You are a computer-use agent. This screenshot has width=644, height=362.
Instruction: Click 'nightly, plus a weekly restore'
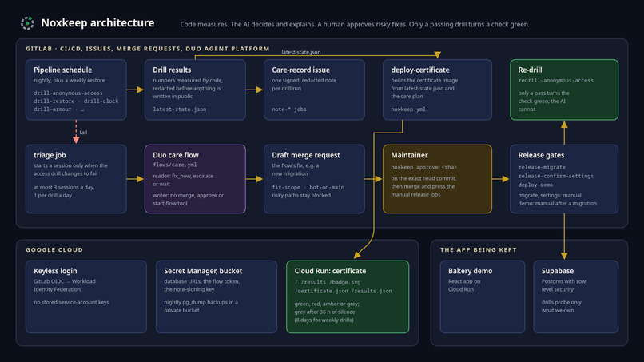click(69, 81)
